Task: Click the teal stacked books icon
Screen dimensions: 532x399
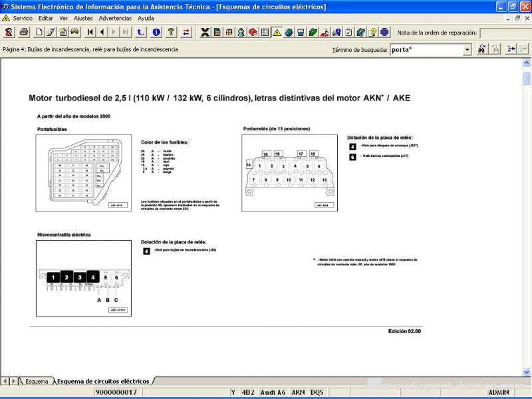Action: click(x=360, y=32)
